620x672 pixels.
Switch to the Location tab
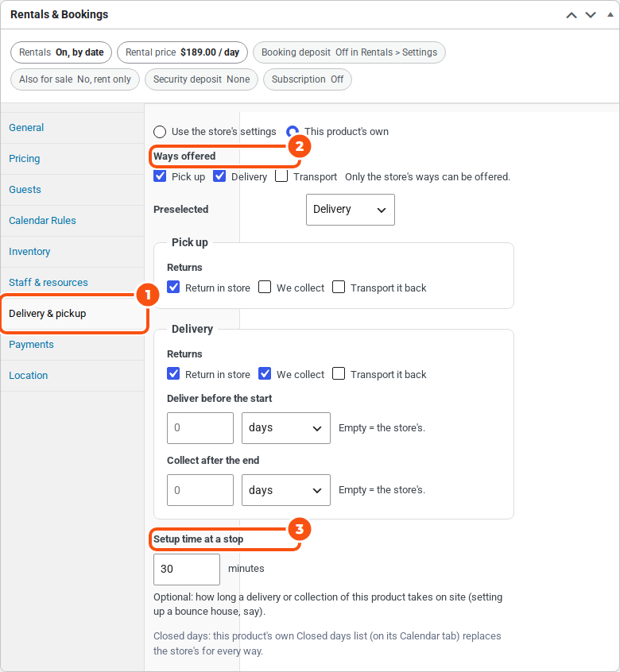pos(72,376)
